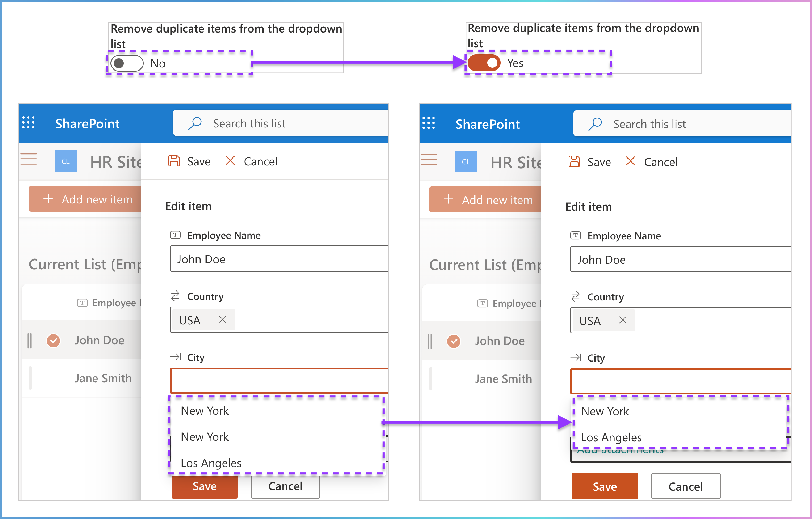Click CL site logo in right panel

coord(466,161)
